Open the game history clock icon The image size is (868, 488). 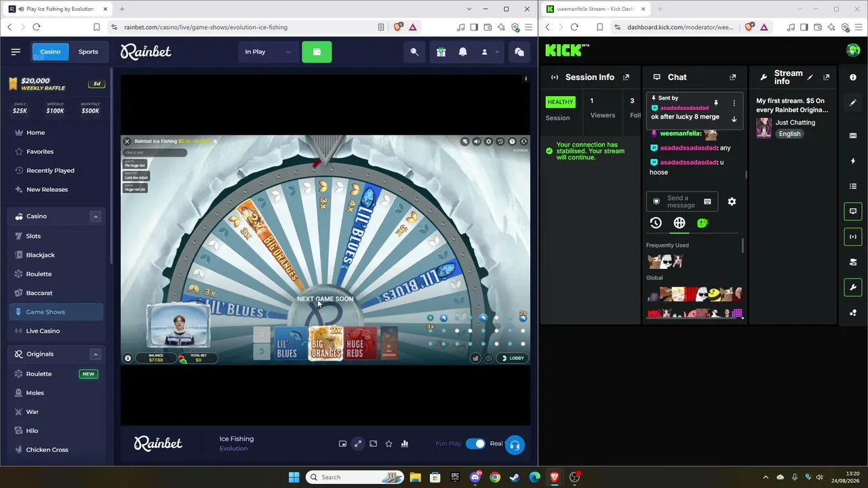point(500,142)
